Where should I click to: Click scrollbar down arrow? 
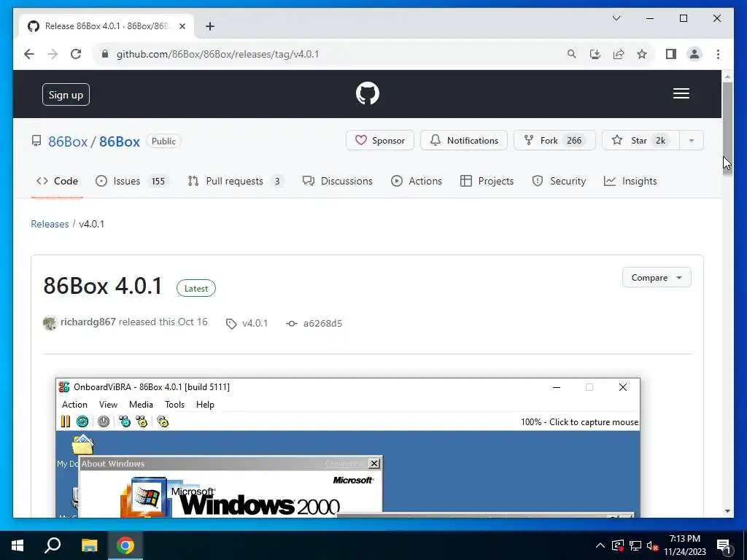(727, 511)
